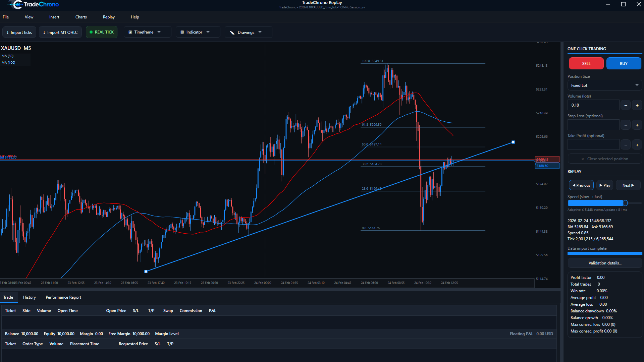Viewport: 644px width, 362px height.
Task: Click the Order Type column header
Action: coord(33,344)
